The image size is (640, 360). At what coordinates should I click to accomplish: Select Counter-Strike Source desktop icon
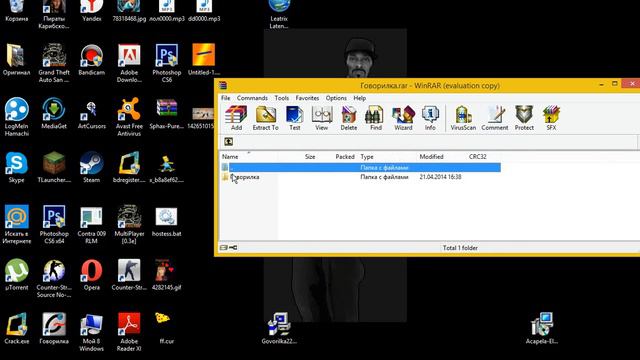point(54,278)
